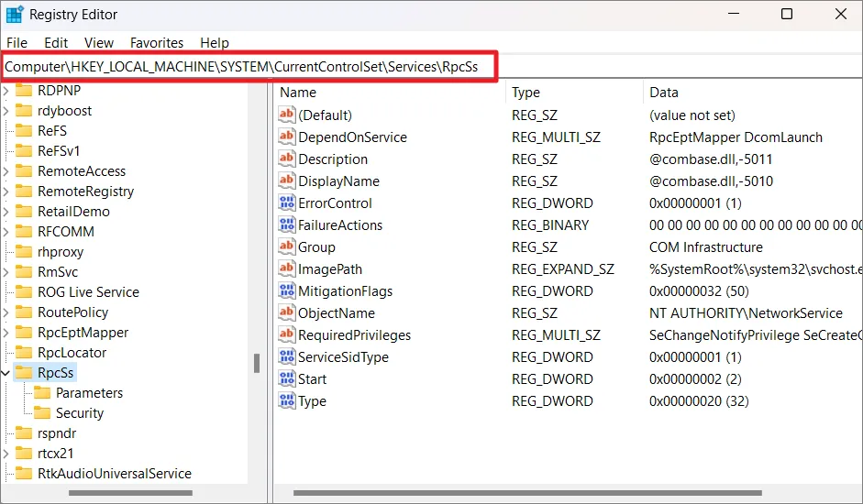The height and width of the screenshot is (504, 863).
Task: Select the ROG Live Service key
Action: (x=88, y=292)
